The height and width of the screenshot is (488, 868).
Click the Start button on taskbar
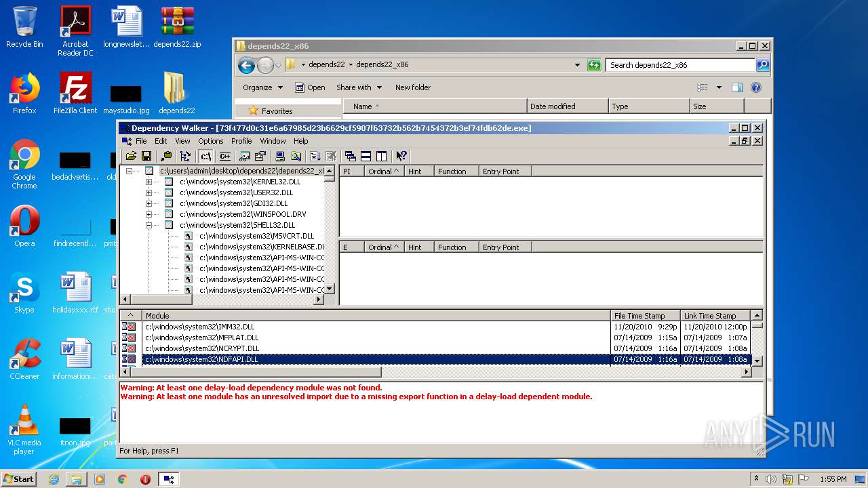[x=18, y=479]
